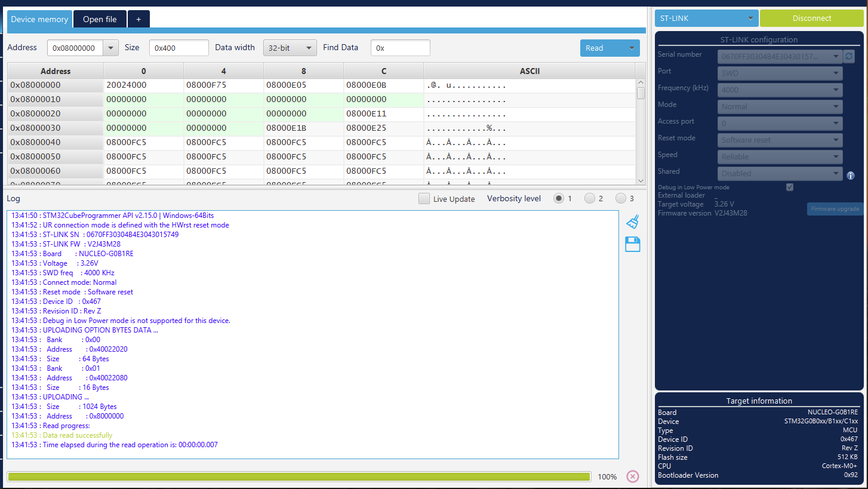Viewport: 868px width, 489px height.
Task: Click the info icon beside the Shared setting
Action: click(x=851, y=176)
